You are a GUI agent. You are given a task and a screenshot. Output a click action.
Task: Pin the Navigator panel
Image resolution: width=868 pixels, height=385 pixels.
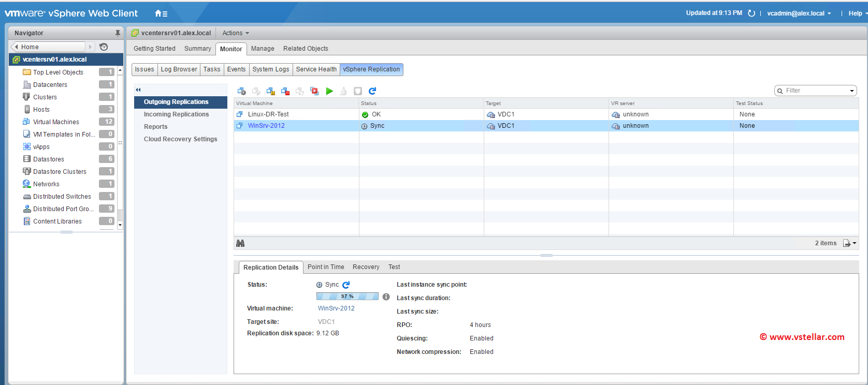pyautogui.click(x=118, y=33)
